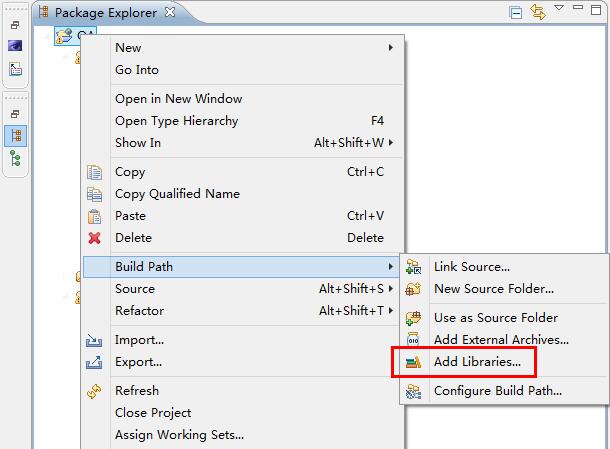Open the Type Hierarchy sidebar icon
The image size is (610, 449).
coord(16,158)
